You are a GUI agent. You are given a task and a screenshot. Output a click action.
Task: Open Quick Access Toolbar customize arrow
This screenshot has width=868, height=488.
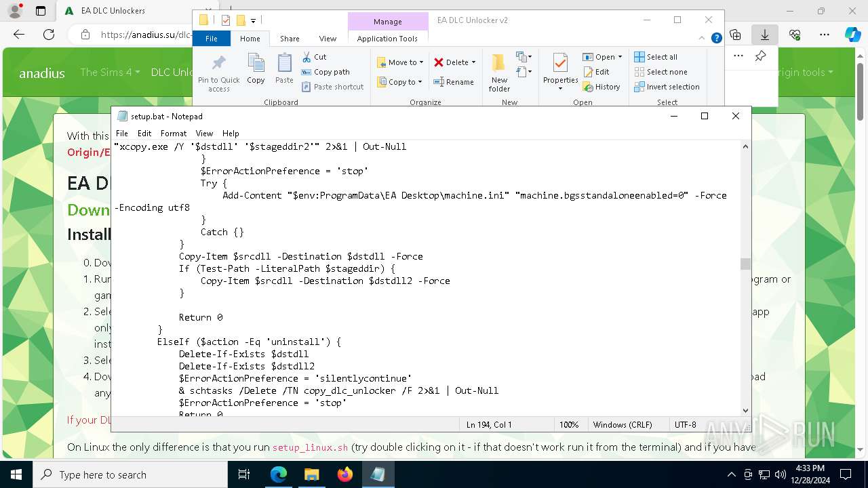(253, 21)
